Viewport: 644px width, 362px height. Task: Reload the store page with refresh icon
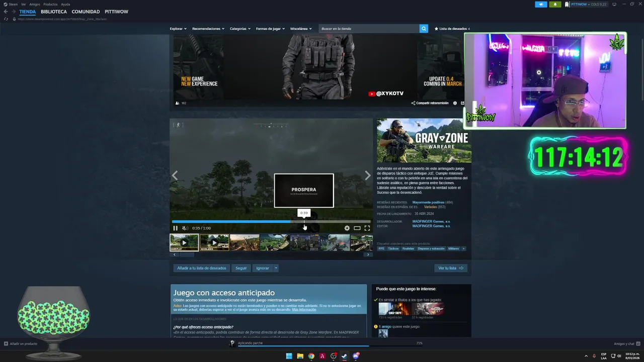coord(6,19)
